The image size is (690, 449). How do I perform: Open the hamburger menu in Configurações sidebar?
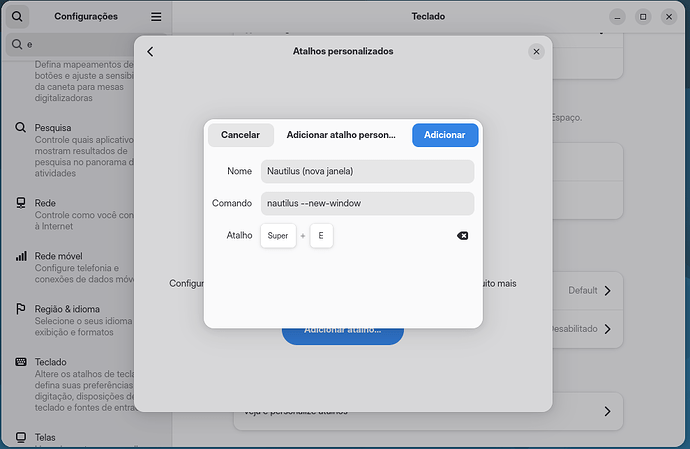click(x=156, y=17)
